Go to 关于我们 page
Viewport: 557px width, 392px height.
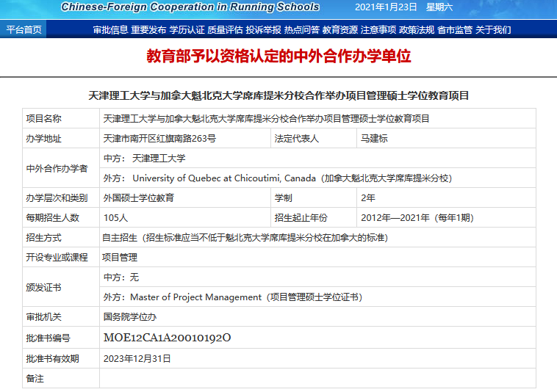pyautogui.click(x=493, y=30)
